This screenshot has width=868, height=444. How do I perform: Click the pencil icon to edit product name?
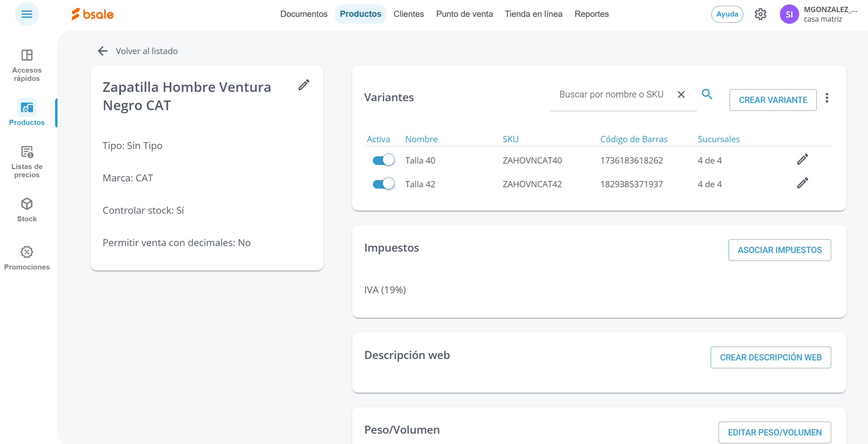(304, 85)
